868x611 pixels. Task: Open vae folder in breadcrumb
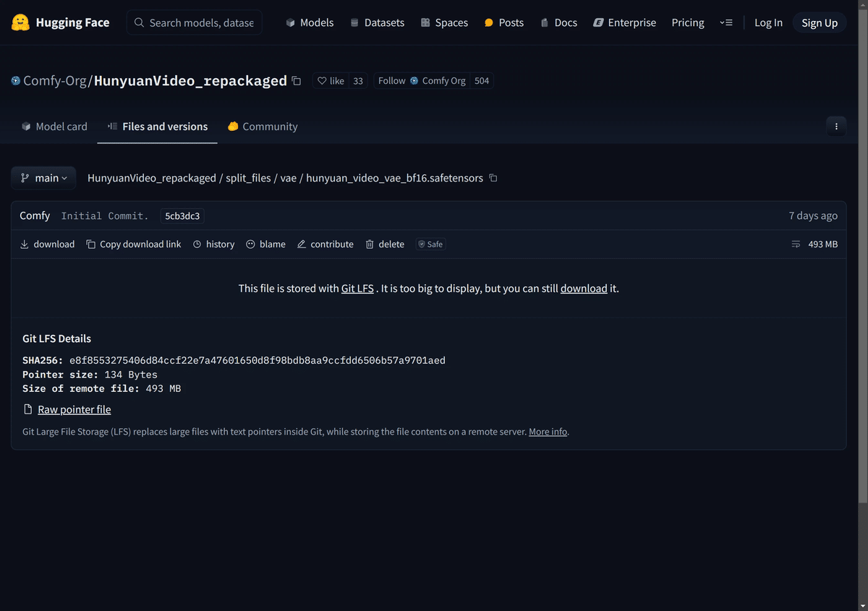[x=289, y=178]
